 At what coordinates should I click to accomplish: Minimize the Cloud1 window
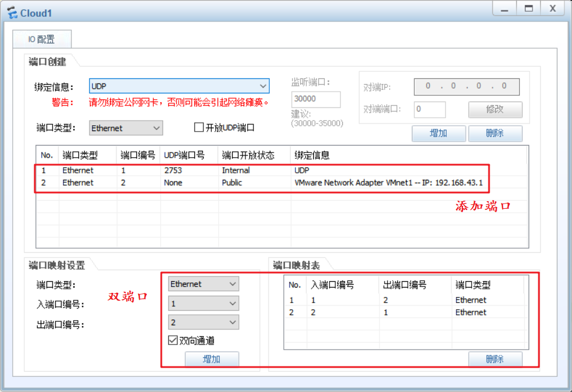(x=505, y=8)
